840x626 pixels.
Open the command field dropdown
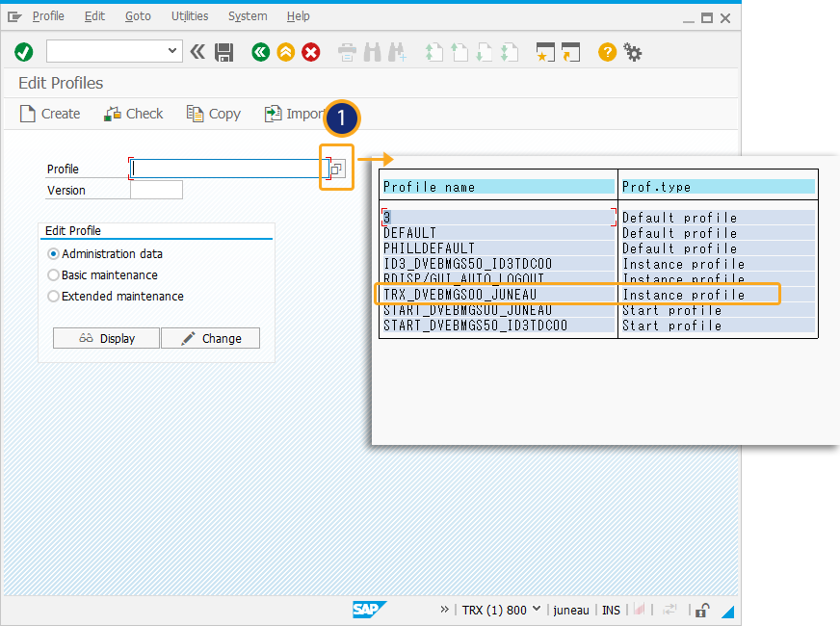(x=172, y=51)
